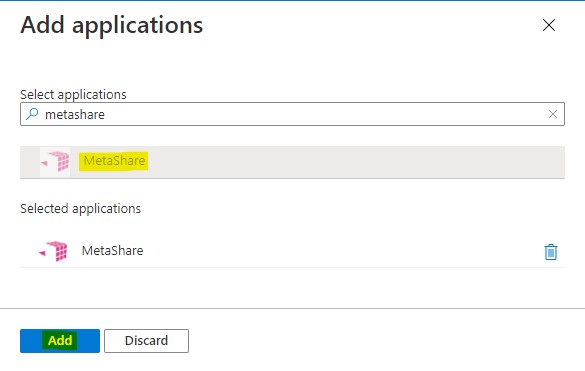The image size is (585, 371).
Task: Click the MetaShare logo under Selected applications
Action: (53, 251)
